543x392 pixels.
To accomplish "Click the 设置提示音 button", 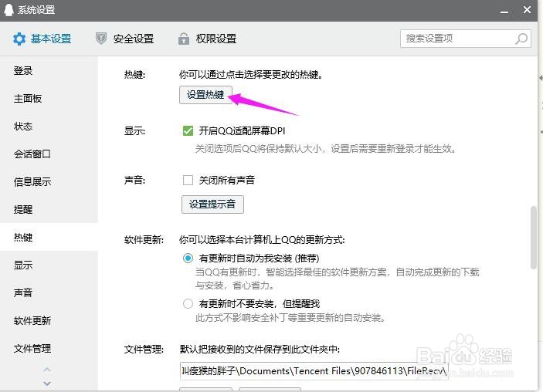I will pos(212,204).
